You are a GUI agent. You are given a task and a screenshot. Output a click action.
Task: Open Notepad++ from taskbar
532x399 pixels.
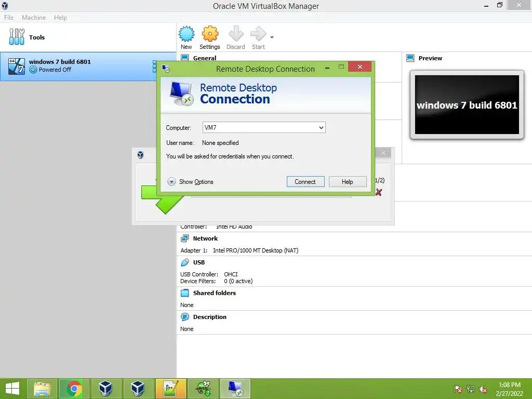click(170, 389)
